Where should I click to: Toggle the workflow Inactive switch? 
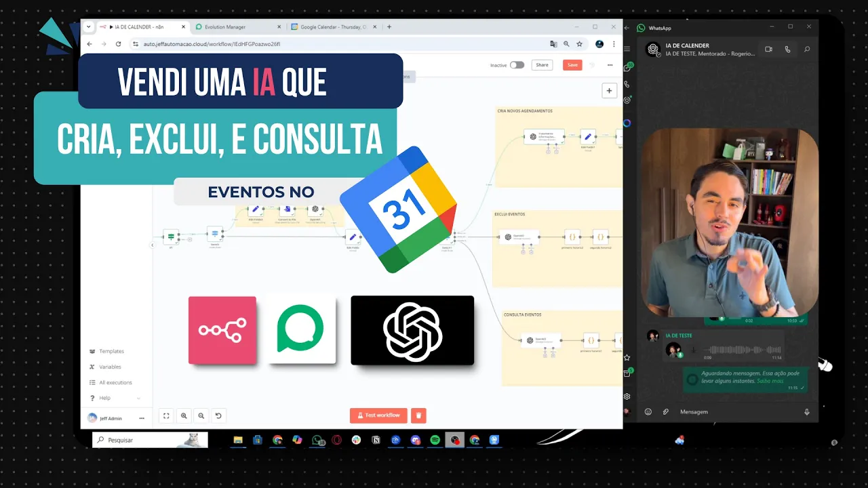coord(517,65)
